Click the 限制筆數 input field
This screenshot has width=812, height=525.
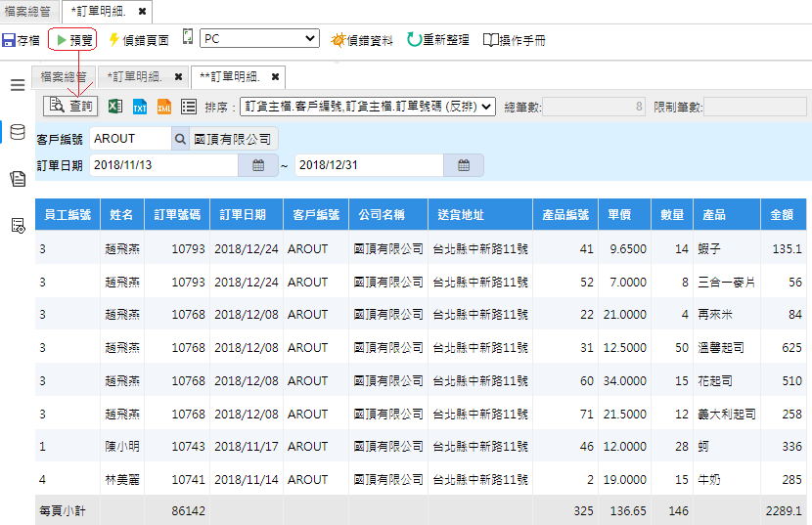(x=755, y=107)
